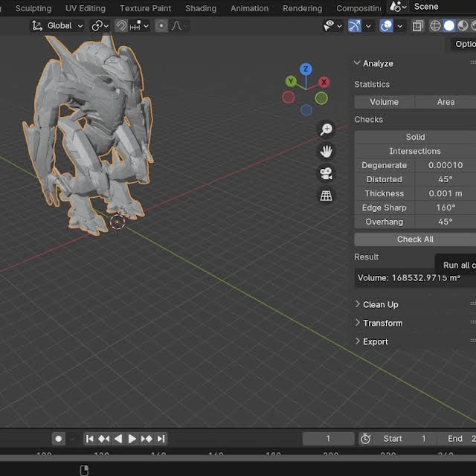Adjust the Distorted 45° angle field
476x476 pixels.
click(446, 179)
